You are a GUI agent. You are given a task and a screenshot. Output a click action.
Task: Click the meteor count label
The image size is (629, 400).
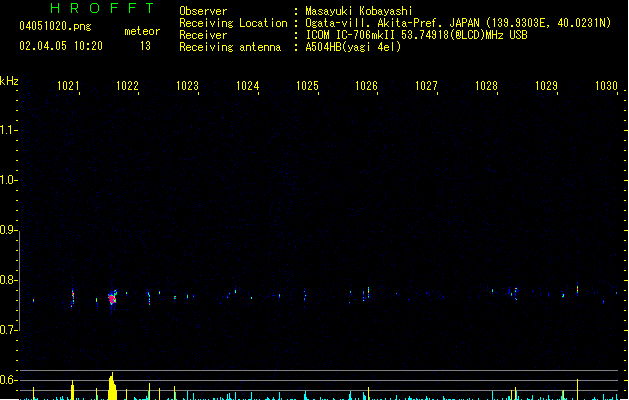[x=142, y=31]
